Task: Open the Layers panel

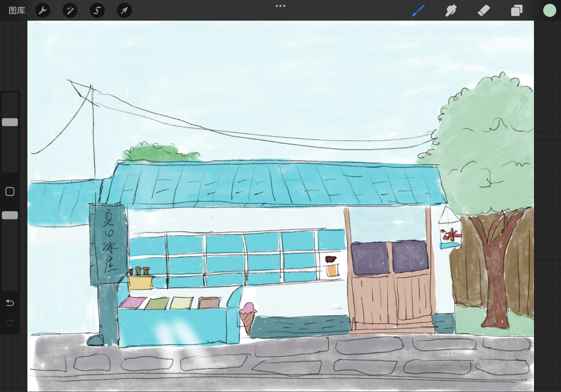Action: click(517, 11)
